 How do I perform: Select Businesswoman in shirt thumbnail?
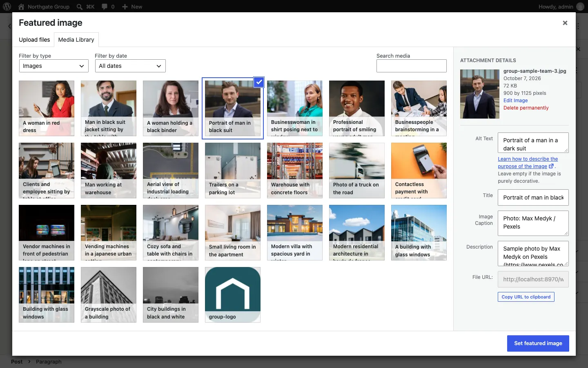[295, 108]
